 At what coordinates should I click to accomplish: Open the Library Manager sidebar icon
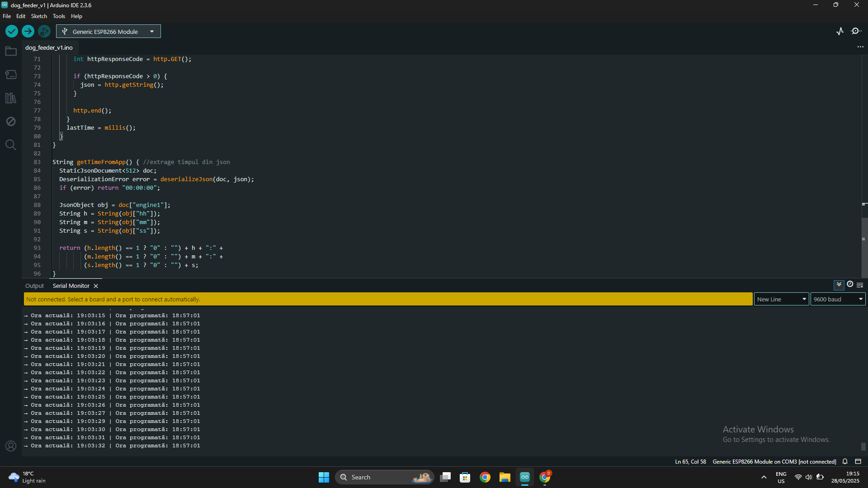(11, 98)
